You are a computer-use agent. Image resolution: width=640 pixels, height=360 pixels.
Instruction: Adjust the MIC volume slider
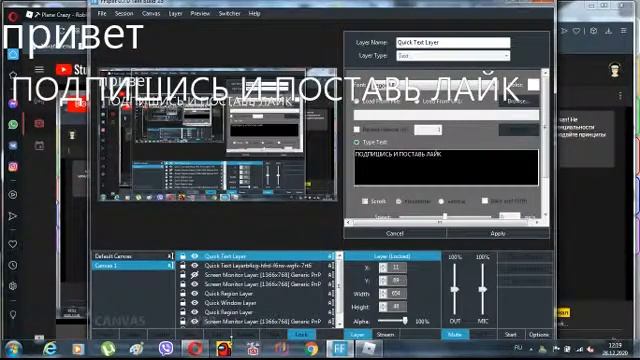(x=482, y=289)
